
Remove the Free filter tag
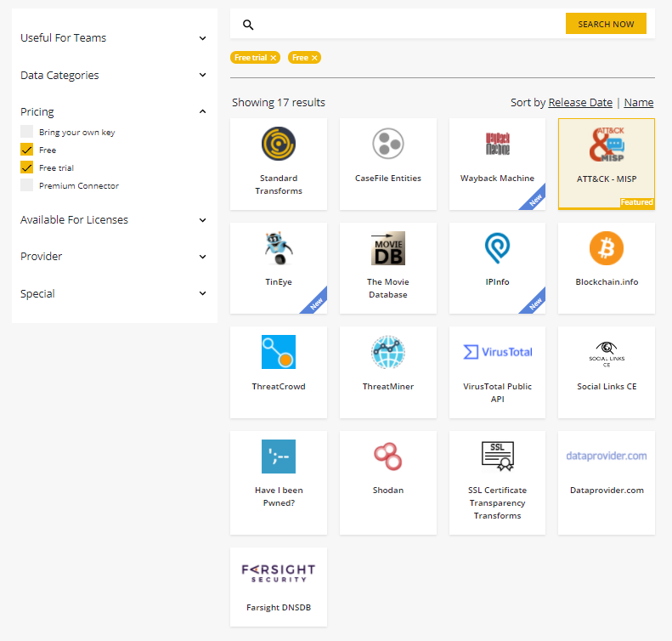[x=314, y=58]
